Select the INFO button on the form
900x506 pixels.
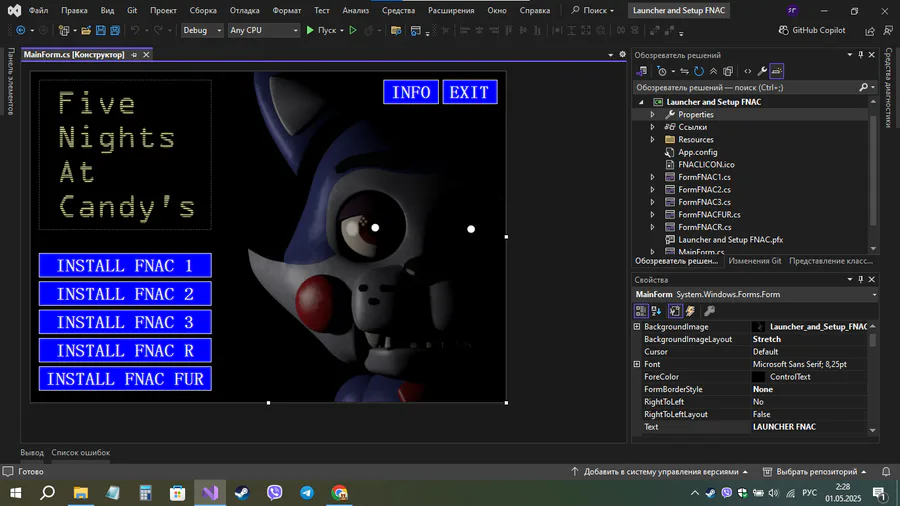tap(411, 92)
